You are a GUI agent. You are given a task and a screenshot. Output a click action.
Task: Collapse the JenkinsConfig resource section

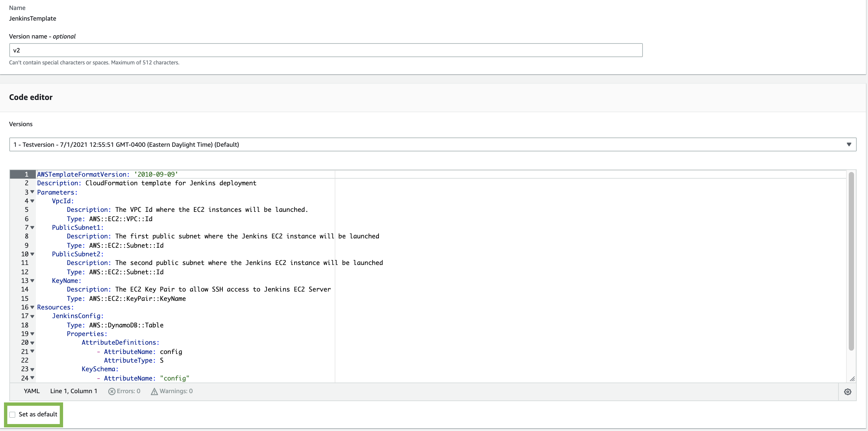tap(32, 316)
